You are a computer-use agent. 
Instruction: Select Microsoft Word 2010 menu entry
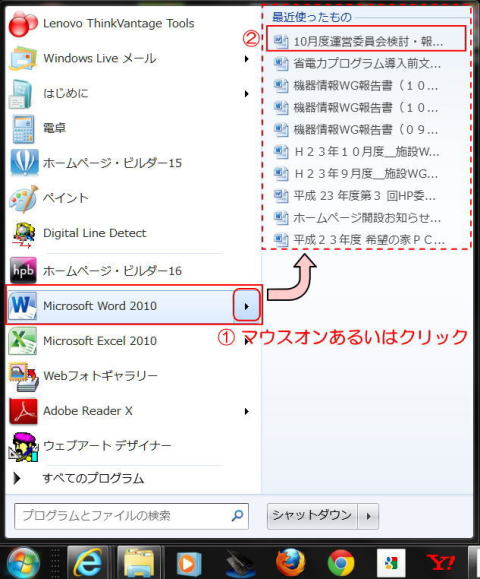[x=134, y=305]
